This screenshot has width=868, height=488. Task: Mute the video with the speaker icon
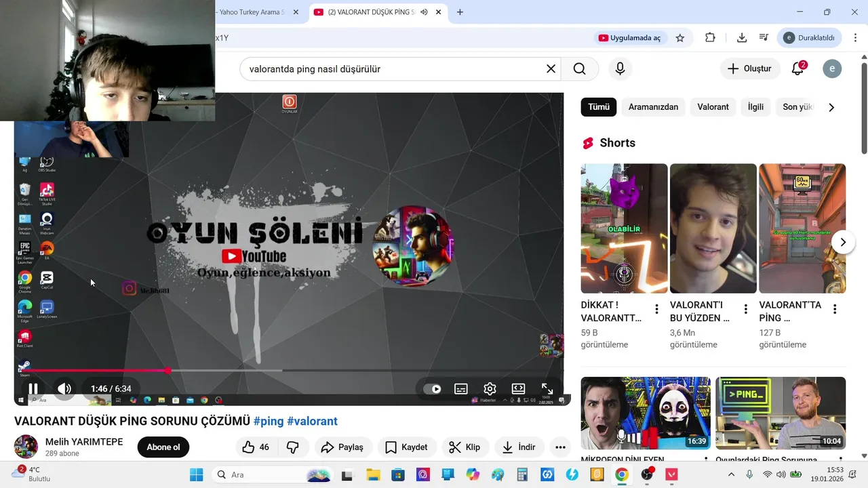coord(64,388)
